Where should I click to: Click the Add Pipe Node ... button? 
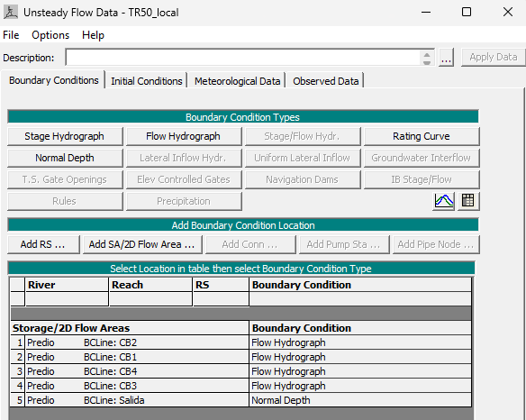(436, 244)
